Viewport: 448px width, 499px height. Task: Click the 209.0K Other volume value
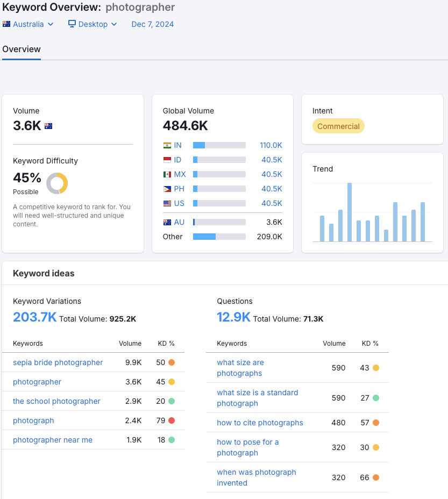(x=269, y=237)
